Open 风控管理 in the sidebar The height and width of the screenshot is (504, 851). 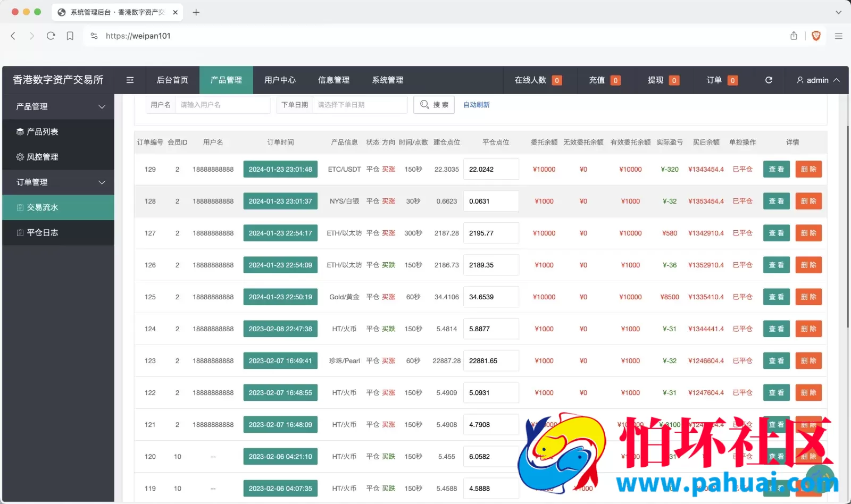pos(58,157)
